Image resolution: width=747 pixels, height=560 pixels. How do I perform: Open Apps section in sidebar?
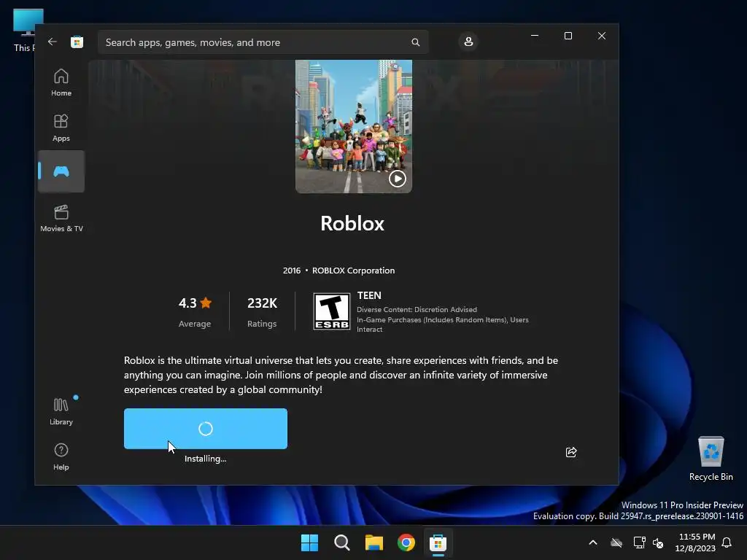pos(61,128)
